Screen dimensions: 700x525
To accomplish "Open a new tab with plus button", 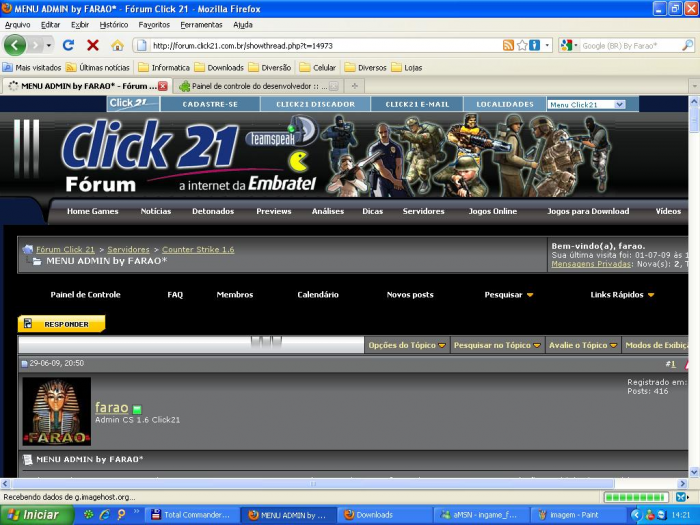I will pos(354,86).
